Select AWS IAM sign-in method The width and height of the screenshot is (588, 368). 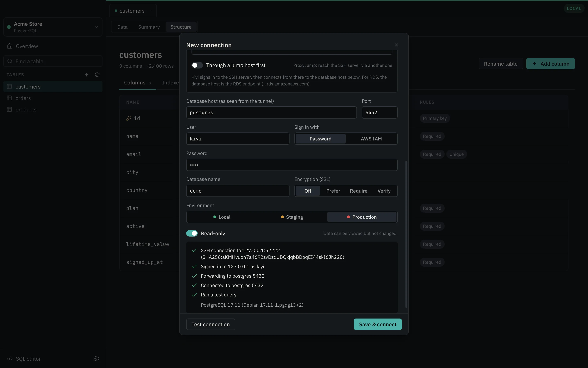[371, 139]
